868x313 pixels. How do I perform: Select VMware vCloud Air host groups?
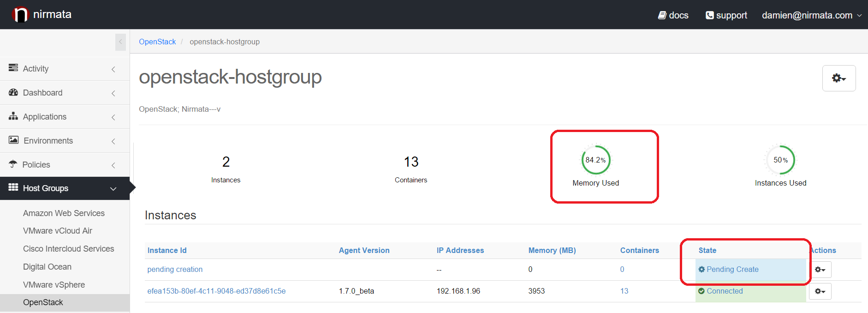pyautogui.click(x=58, y=231)
